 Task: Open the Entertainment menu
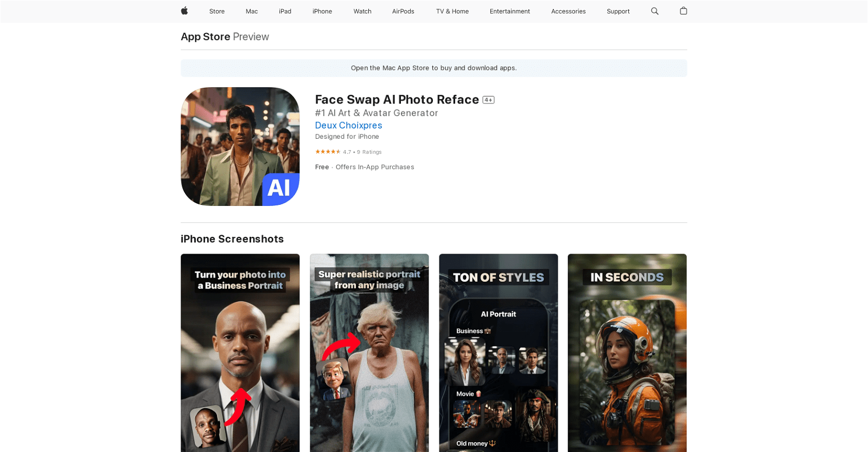tap(510, 11)
